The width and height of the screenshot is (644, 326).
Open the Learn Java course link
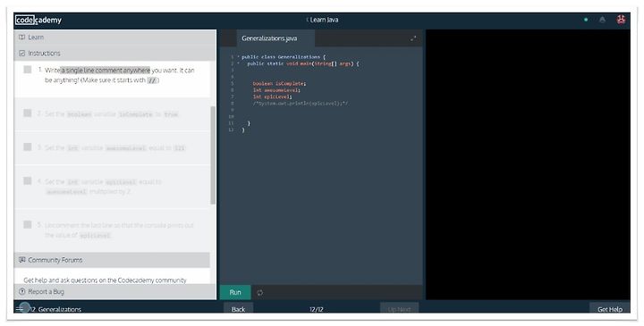pyautogui.click(x=322, y=20)
